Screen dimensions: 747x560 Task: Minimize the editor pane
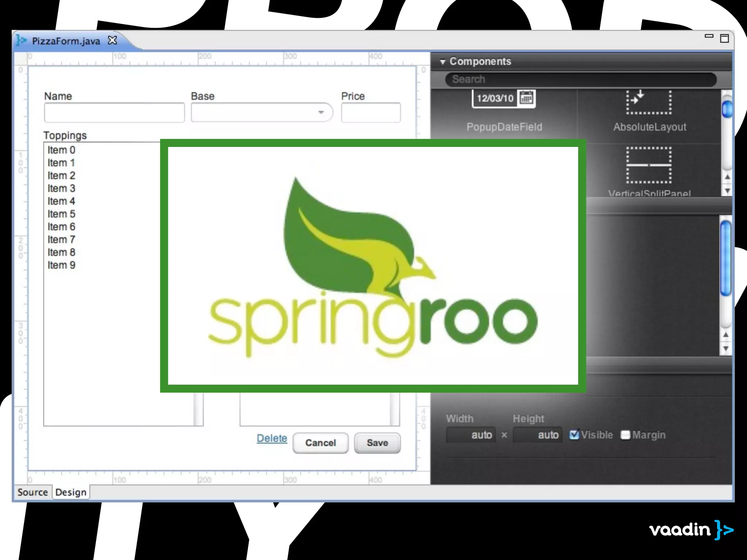pos(709,36)
